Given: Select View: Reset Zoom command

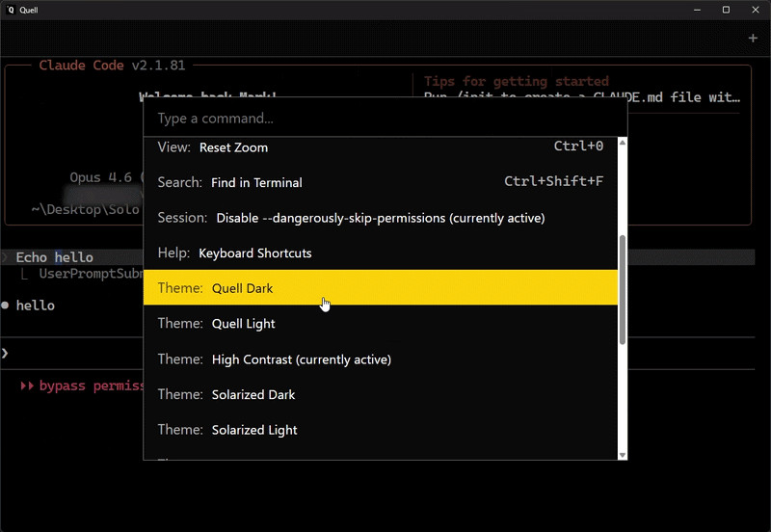Looking at the screenshot, I should click(x=381, y=147).
